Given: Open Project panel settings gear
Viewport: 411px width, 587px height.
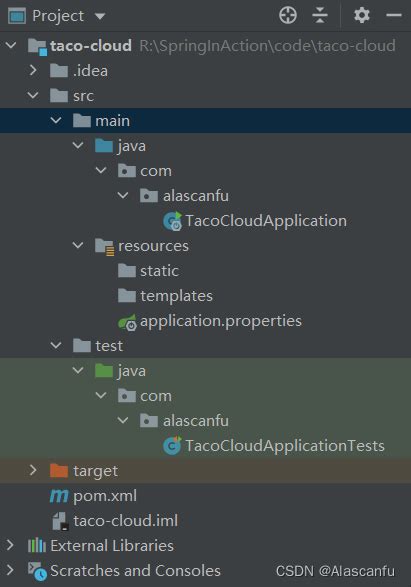Looking at the screenshot, I should [362, 15].
